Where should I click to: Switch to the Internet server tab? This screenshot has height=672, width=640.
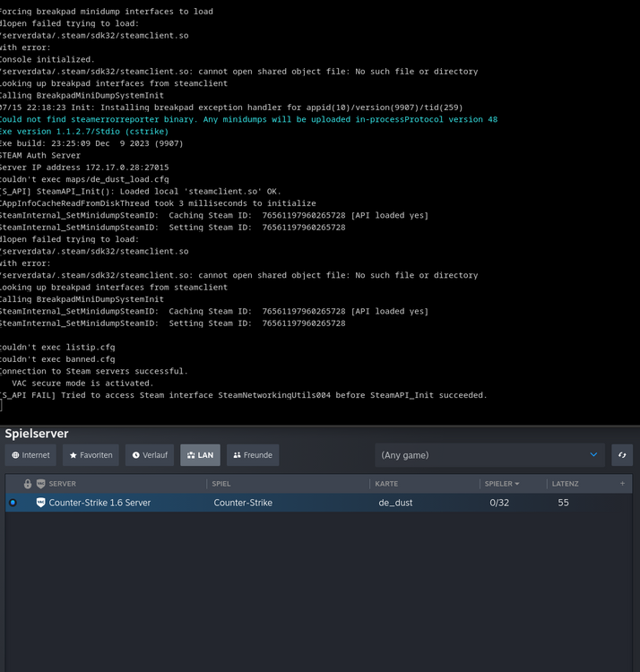coord(30,454)
